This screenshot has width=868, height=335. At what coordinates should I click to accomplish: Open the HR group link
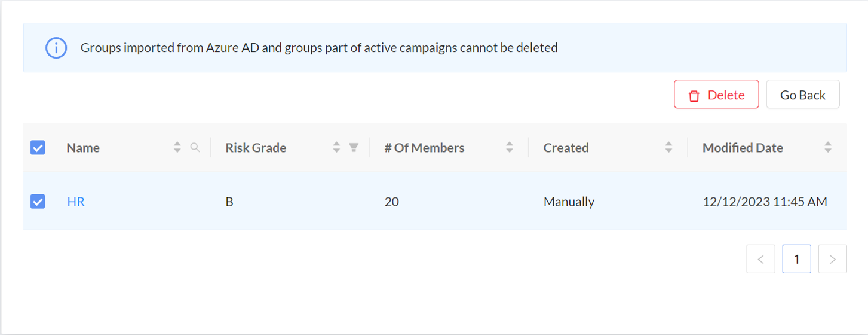pyautogui.click(x=76, y=202)
